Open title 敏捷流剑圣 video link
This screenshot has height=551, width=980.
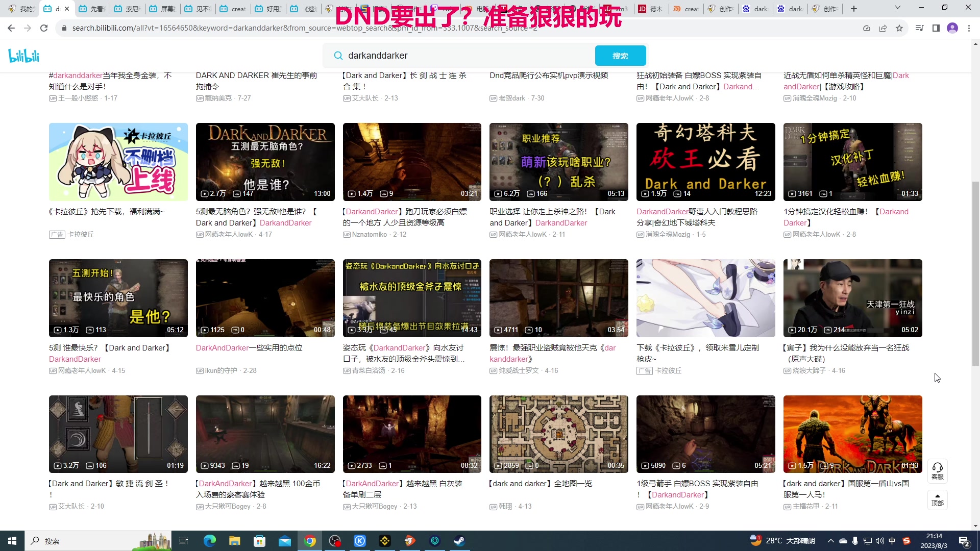pos(108,489)
